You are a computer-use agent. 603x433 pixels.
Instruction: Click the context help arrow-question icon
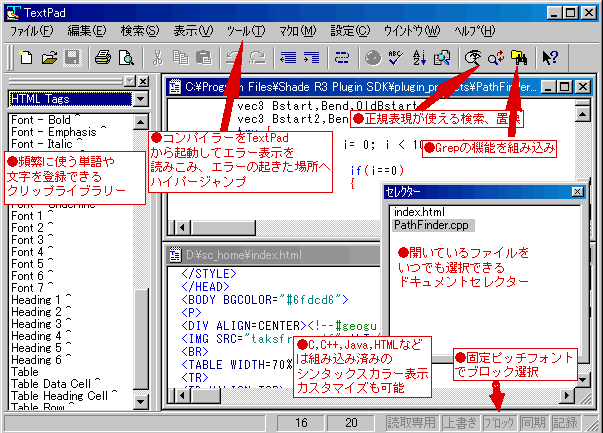coord(550,58)
